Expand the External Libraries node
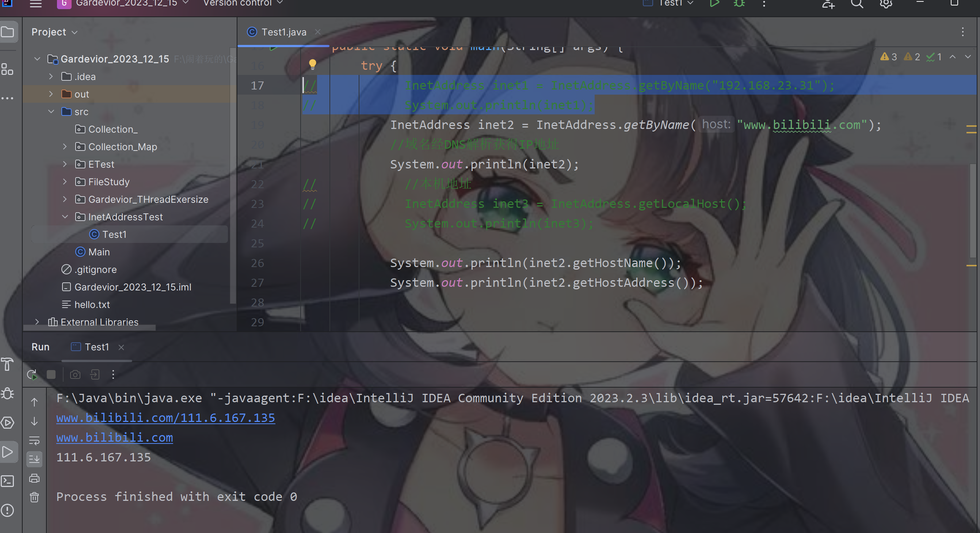Screen dimensions: 980x533 pyautogui.click(x=37, y=322)
